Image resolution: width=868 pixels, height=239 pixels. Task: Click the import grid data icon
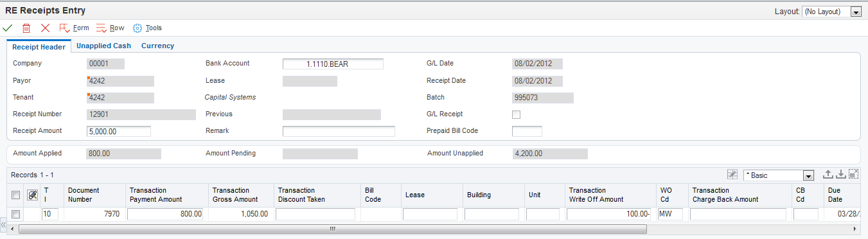[840, 174]
